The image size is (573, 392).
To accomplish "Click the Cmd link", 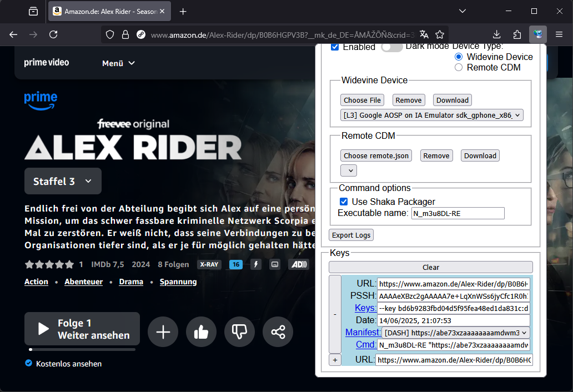I will tap(366, 344).
